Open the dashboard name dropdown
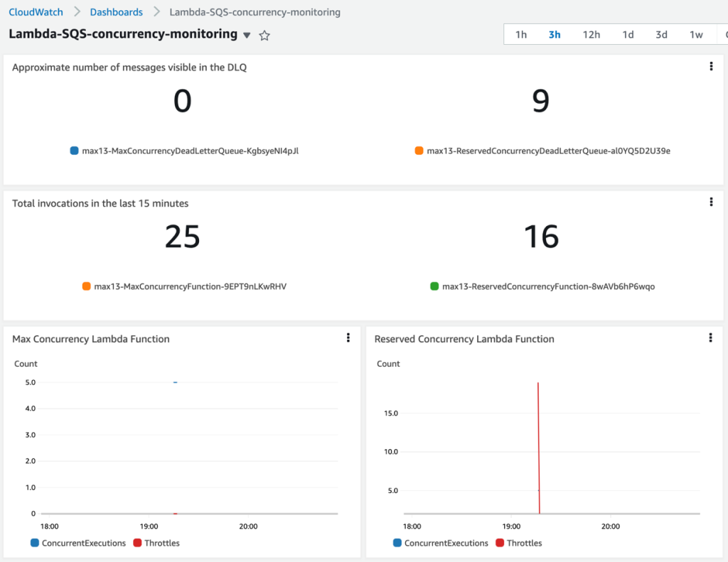The width and height of the screenshot is (728, 562). tap(247, 34)
